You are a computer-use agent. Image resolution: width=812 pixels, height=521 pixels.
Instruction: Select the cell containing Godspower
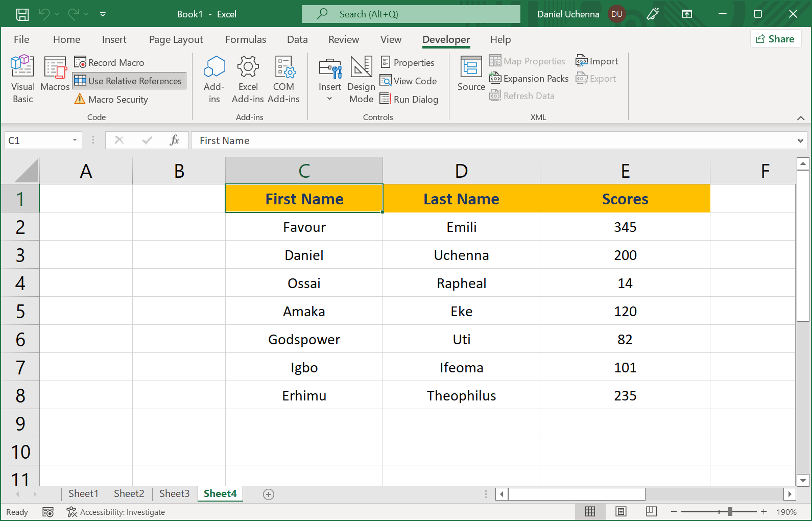tap(304, 340)
